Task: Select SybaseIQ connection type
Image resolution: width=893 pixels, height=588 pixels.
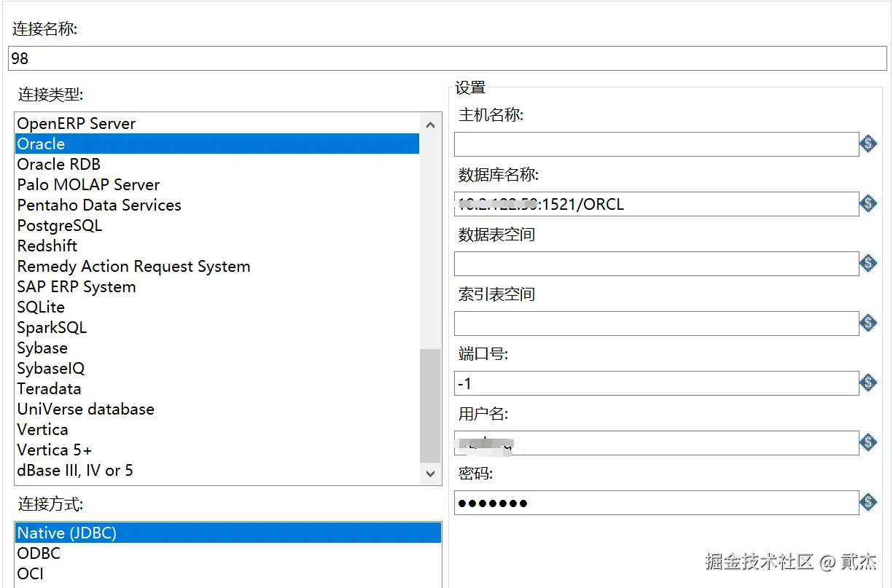Action: [x=217, y=369]
